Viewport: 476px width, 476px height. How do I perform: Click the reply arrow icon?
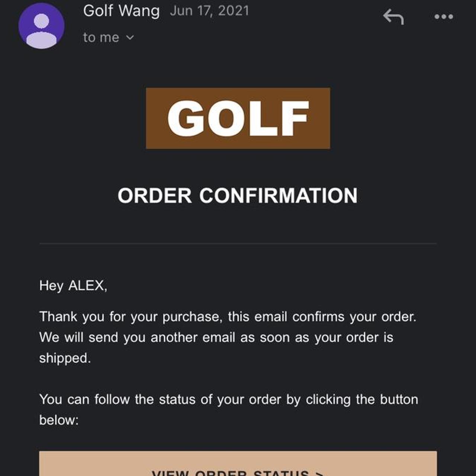click(393, 17)
